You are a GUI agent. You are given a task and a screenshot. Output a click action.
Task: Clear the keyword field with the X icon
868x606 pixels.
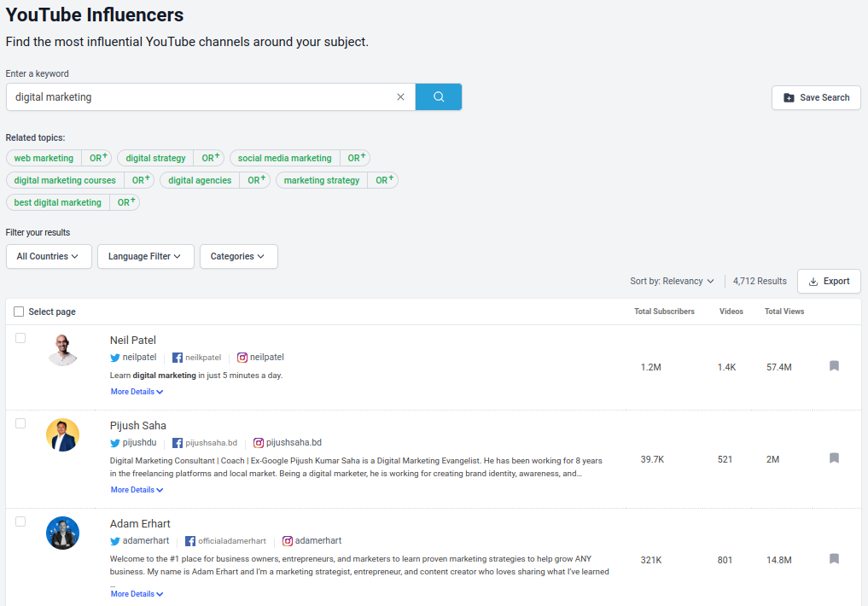pyautogui.click(x=400, y=96)
